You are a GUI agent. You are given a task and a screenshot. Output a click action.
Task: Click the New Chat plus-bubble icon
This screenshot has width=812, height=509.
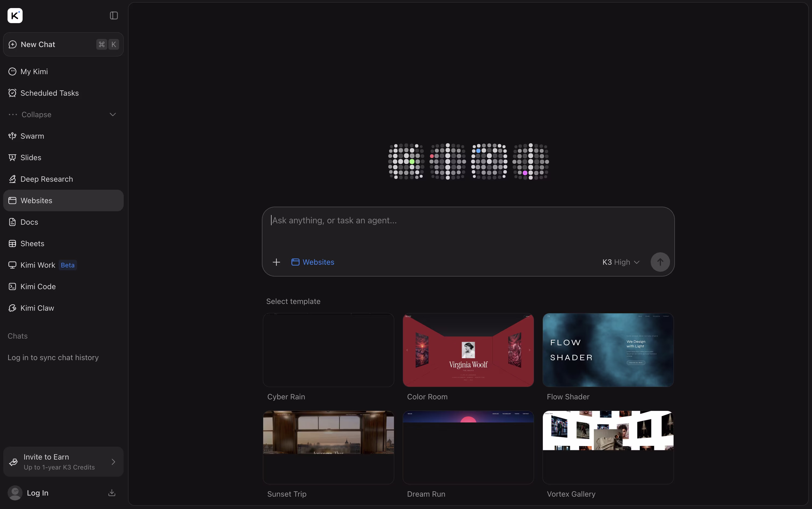(12, 44)
